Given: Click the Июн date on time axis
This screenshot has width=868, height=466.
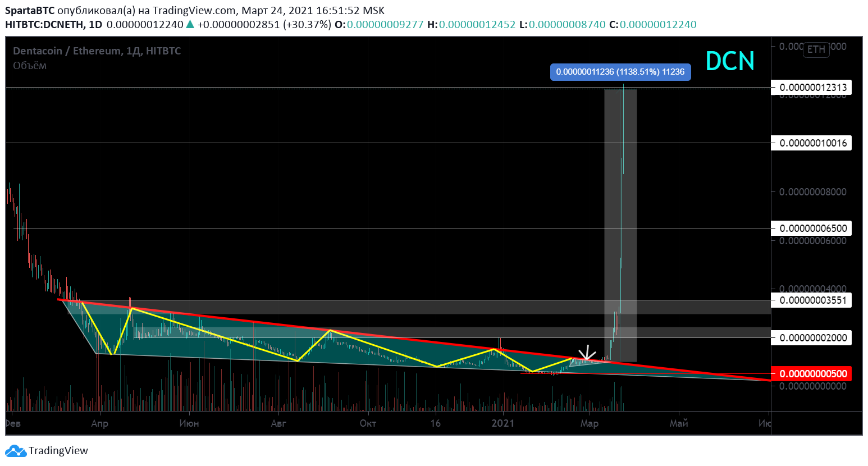Looking at the screenshot, I should [x=189, y=423].
